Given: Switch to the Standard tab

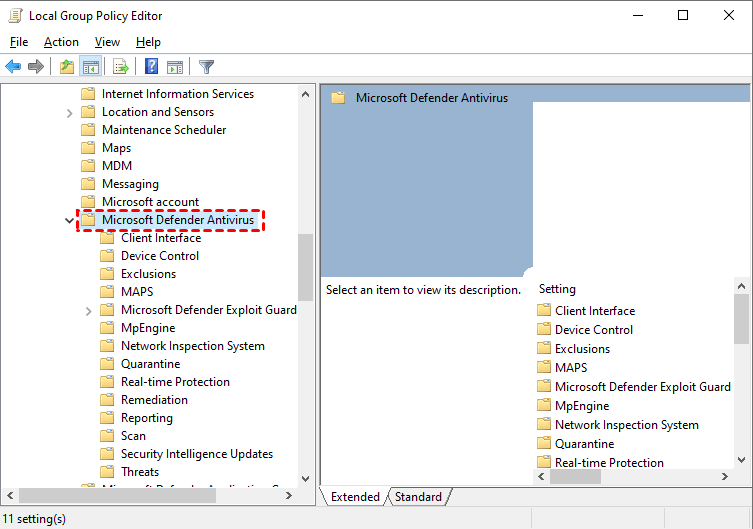Looking at the screenshot, I should 418,497.
